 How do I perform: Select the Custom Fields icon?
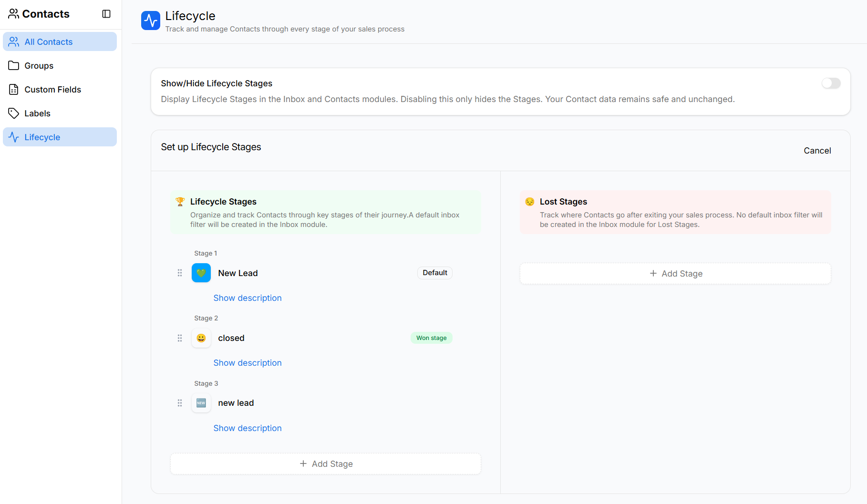point(14,89)
